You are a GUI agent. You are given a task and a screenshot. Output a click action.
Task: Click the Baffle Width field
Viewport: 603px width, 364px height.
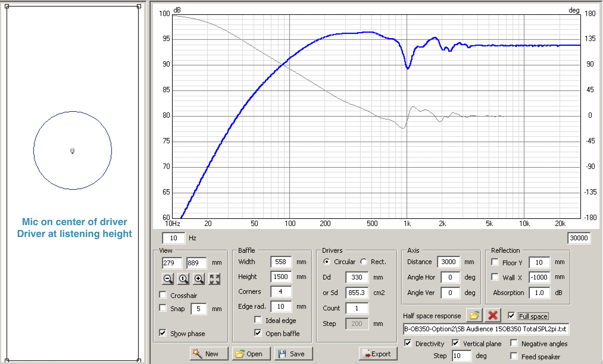(x=281, y=262)
